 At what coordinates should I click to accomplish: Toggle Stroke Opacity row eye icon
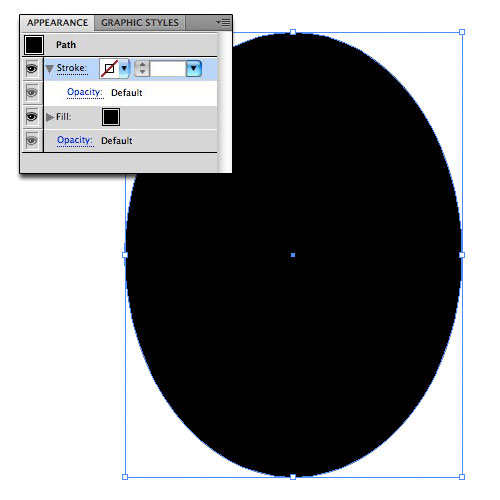32,92
